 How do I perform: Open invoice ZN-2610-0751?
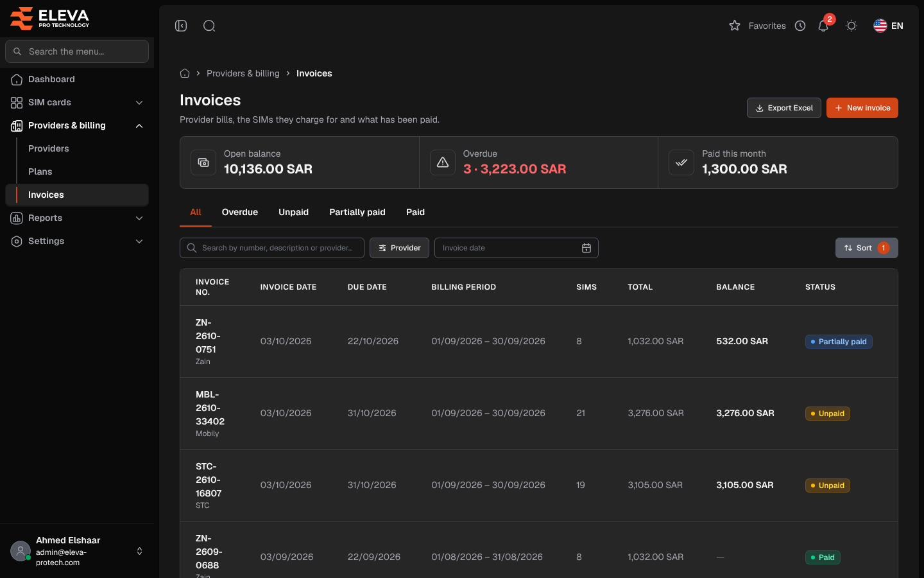click(x=208, y=336)
